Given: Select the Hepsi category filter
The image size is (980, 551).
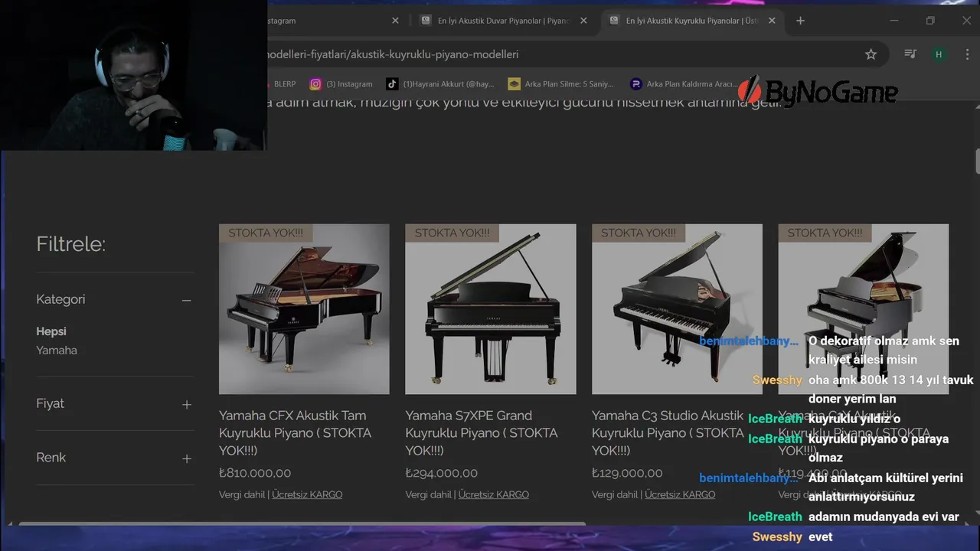Looking at the screenshot, I should tap(51, 331).
